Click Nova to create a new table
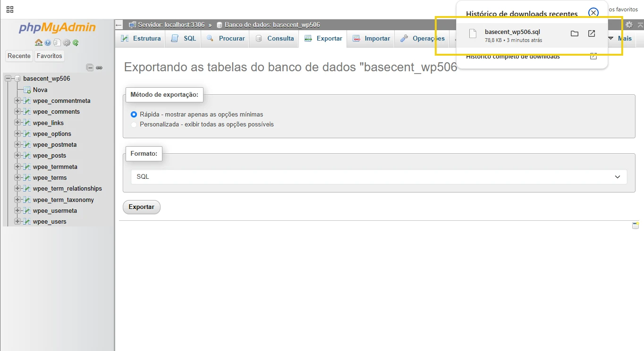The width and height of the screenshot is (644, 351). point(40,90)
